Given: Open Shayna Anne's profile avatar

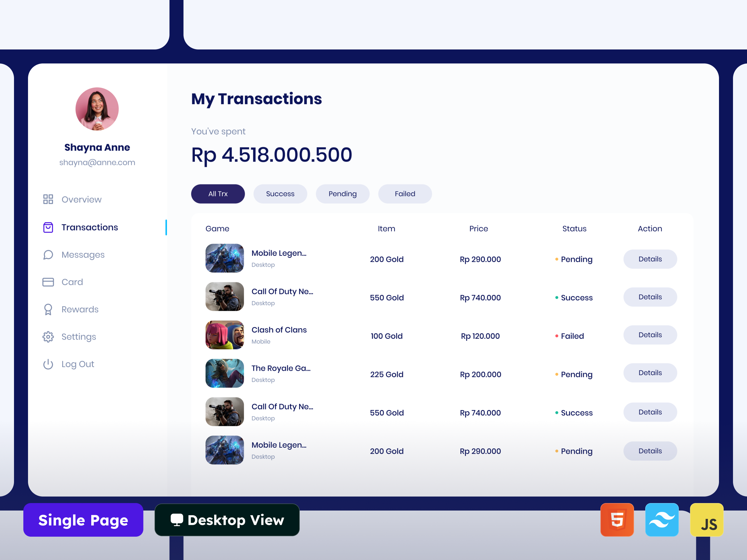Looking at the screenshot, I should (x=97, y=109).
